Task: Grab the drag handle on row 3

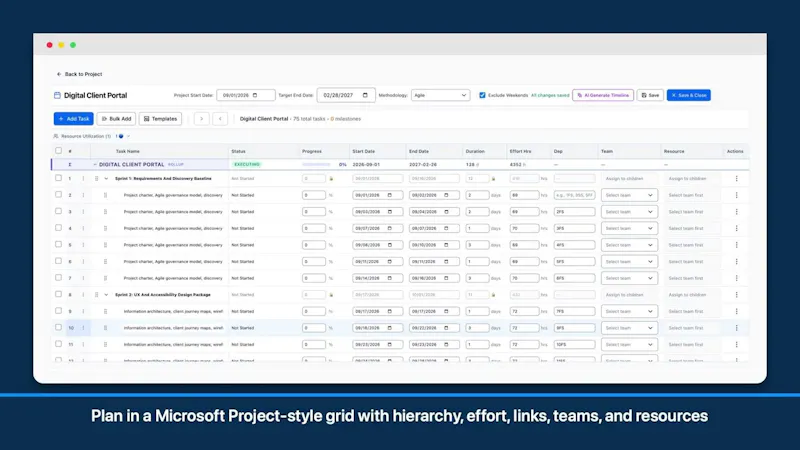Action: pos(105,212)
